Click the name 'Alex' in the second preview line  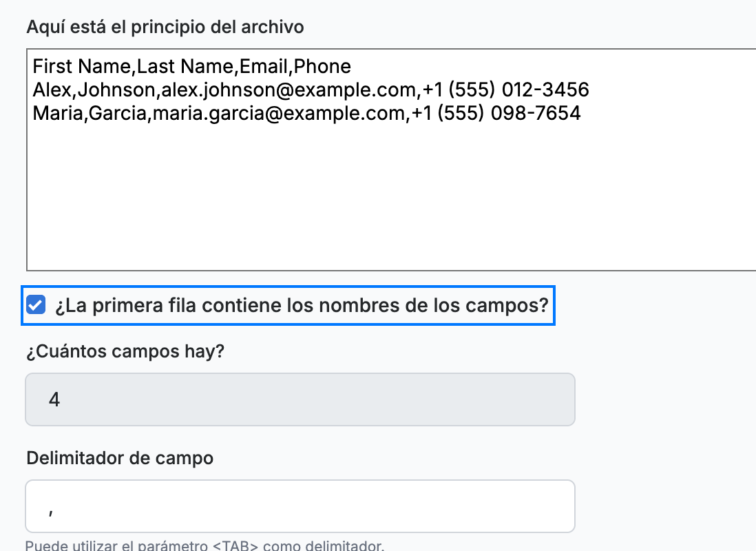pos(52,90)
